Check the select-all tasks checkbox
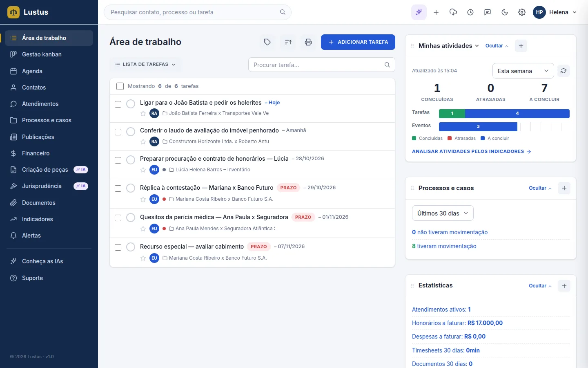The width and height of the screenshot is (588, 368). tap(120, 86)
